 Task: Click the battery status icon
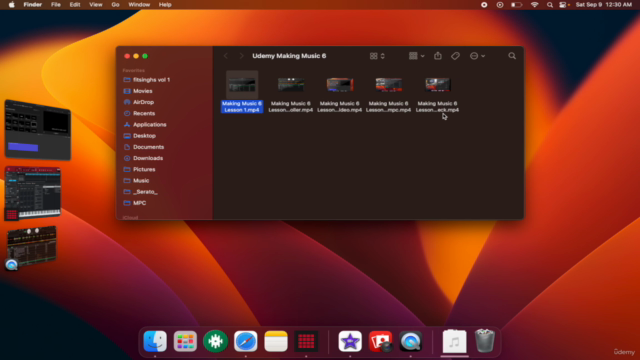click(x=517, y=5)
